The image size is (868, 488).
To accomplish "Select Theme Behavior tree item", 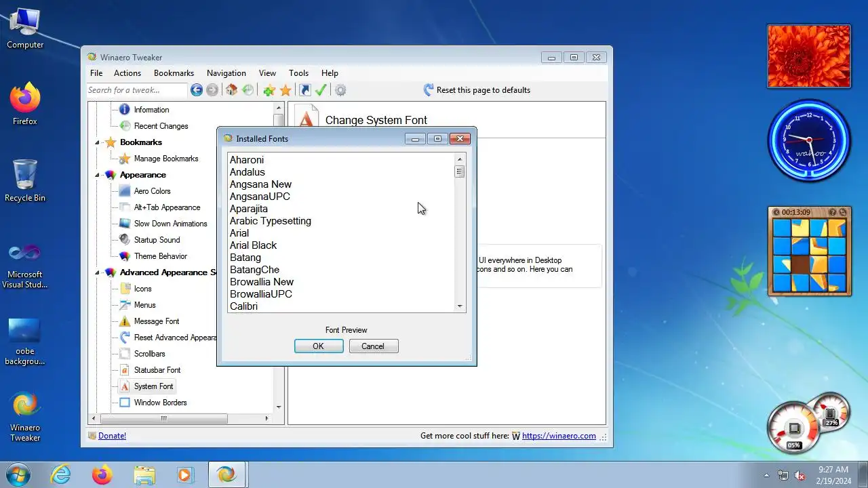I will pyautogui.click(x=160, y=256).
